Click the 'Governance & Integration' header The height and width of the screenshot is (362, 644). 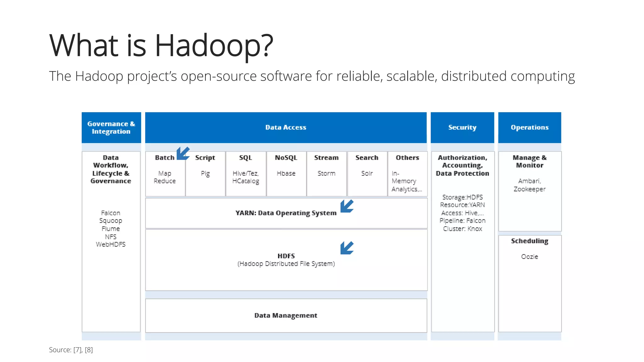click(x=111, y=128)
